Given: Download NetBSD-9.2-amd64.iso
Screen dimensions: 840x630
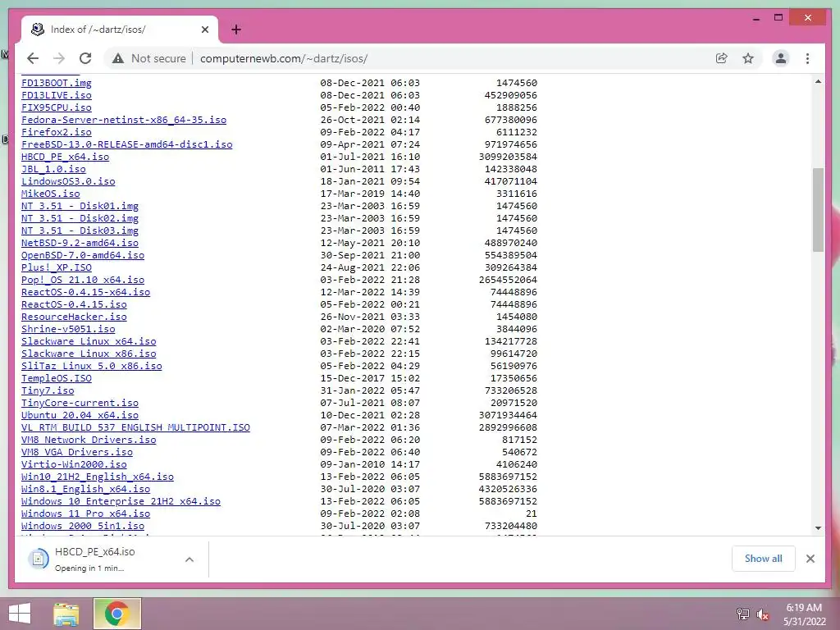Looking at the screenshot, I should coord(80,243).
